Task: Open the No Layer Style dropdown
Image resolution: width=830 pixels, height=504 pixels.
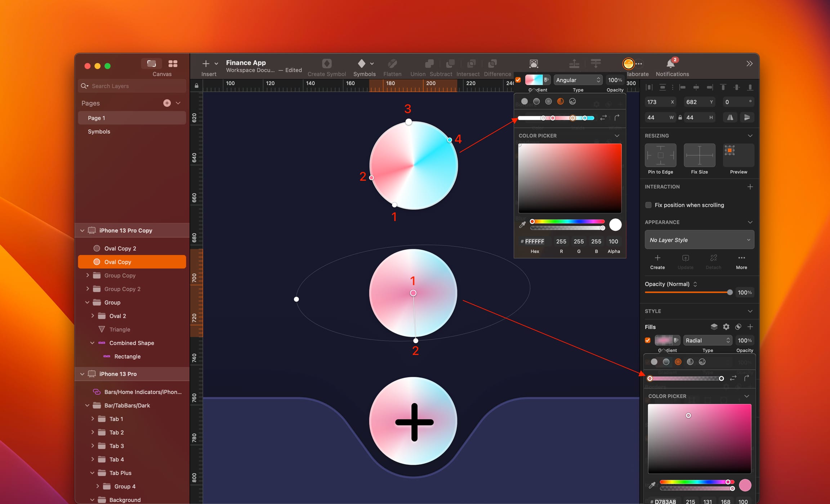Action: click(699, 240)
